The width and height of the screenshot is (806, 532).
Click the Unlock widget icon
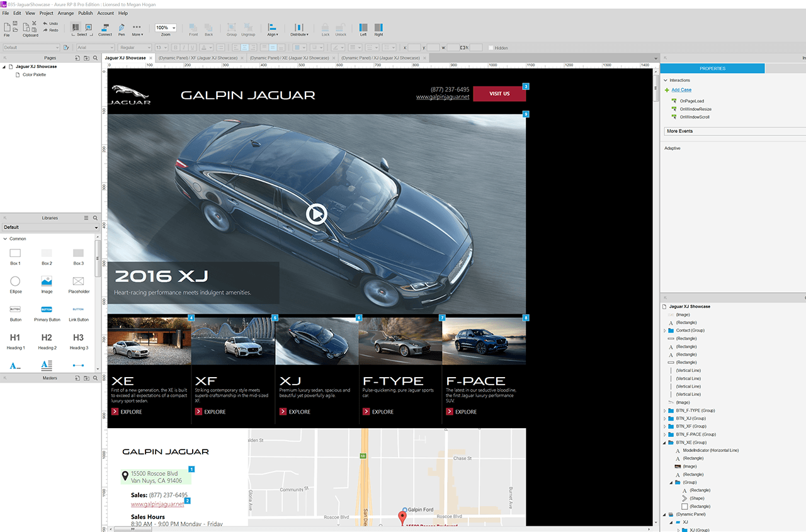[341, 28]
